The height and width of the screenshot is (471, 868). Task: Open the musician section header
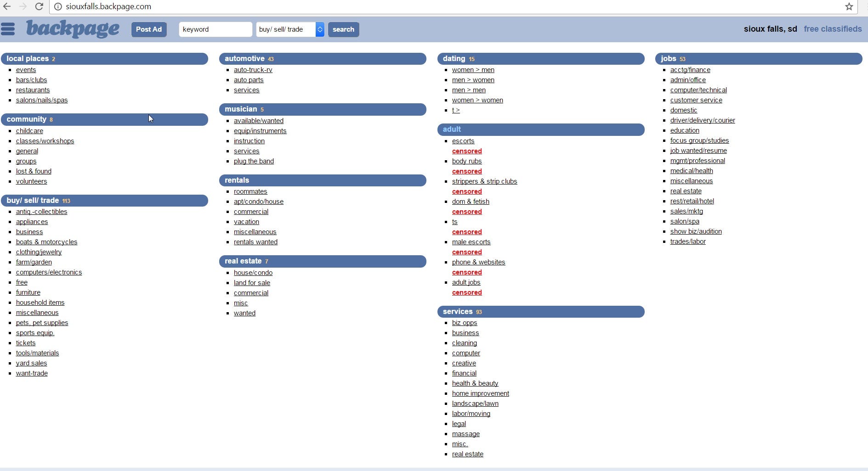pyautogui.click(x=323, y=109)
